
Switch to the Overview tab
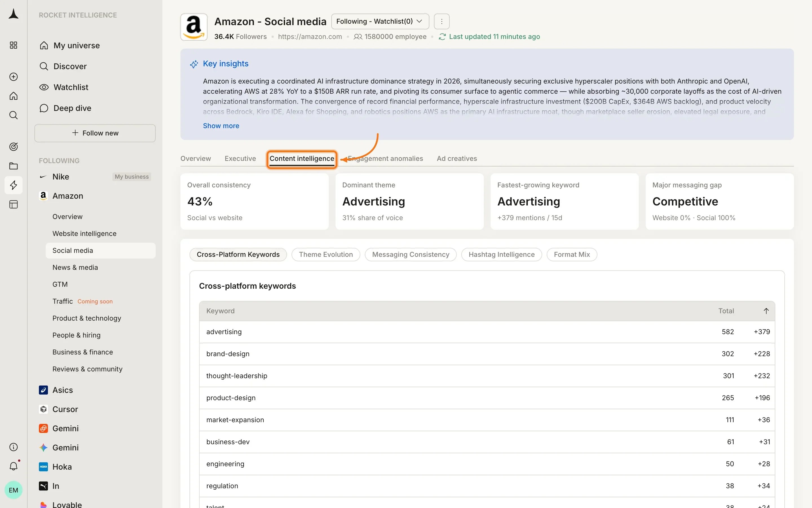[196, 159]
